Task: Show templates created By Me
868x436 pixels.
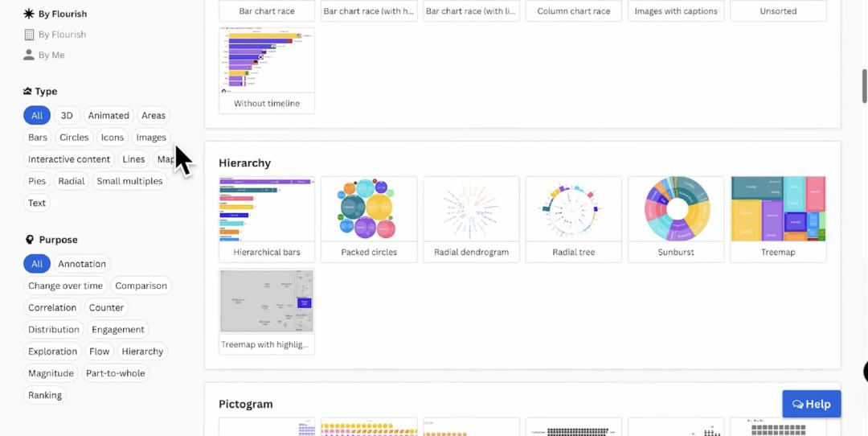Action: coord(51,56)
